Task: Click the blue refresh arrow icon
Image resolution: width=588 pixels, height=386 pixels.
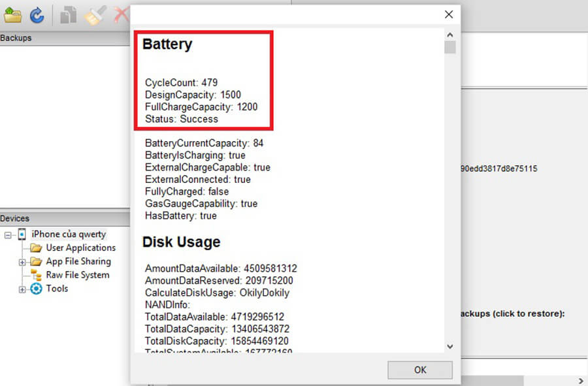Action: 37,14
